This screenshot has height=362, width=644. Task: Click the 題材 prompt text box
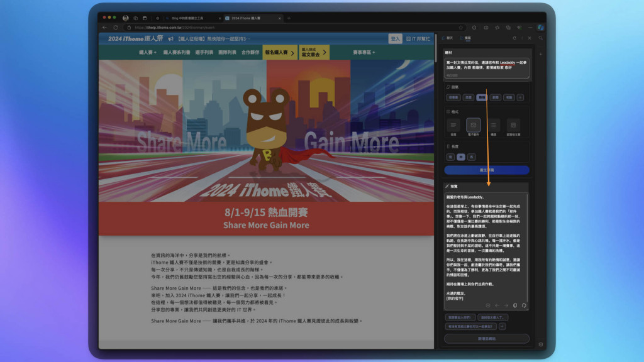(487, 68)
